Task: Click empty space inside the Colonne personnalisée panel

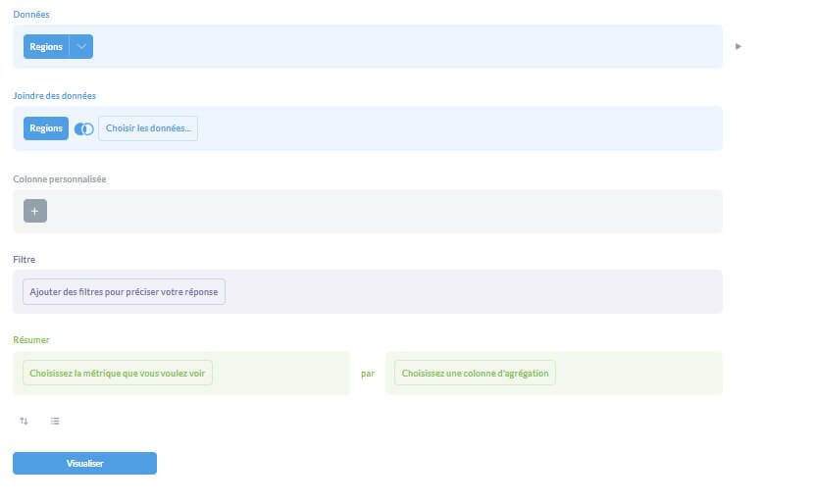Action: [392, 211]
